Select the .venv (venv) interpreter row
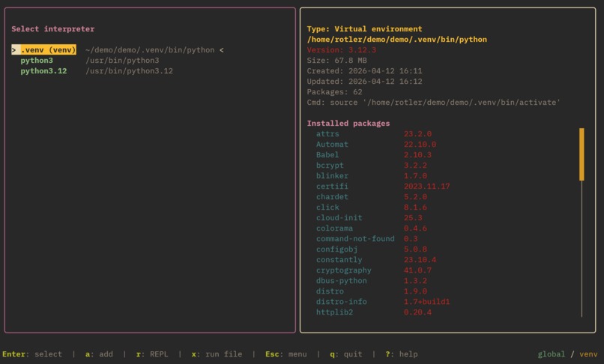 pyautogui.click(x=118, y=49)
